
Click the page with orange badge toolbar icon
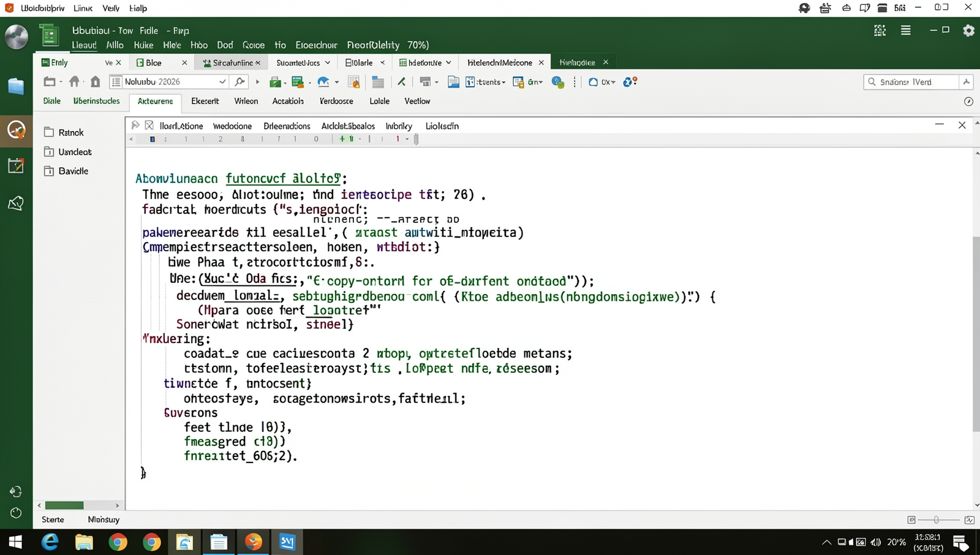click(x=353, y=81)
